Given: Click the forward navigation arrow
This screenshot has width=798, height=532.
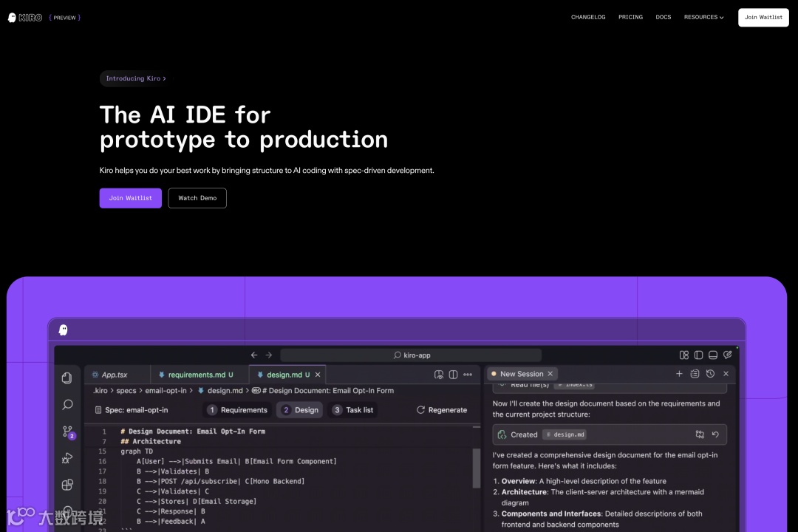Looking at the screenshot, I should point(269,355).
